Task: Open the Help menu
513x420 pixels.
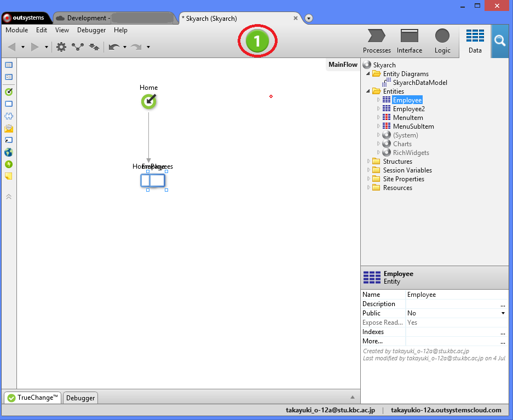Action: 120,30
